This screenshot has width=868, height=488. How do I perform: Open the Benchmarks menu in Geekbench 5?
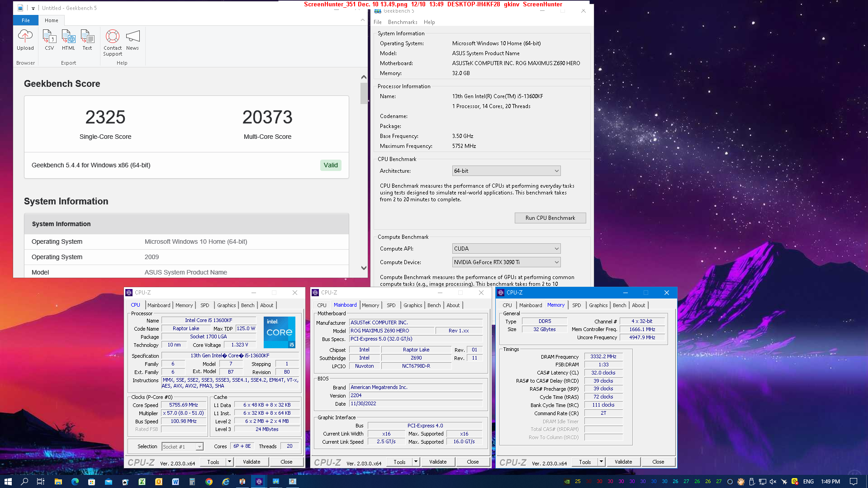tap(403, 22)
